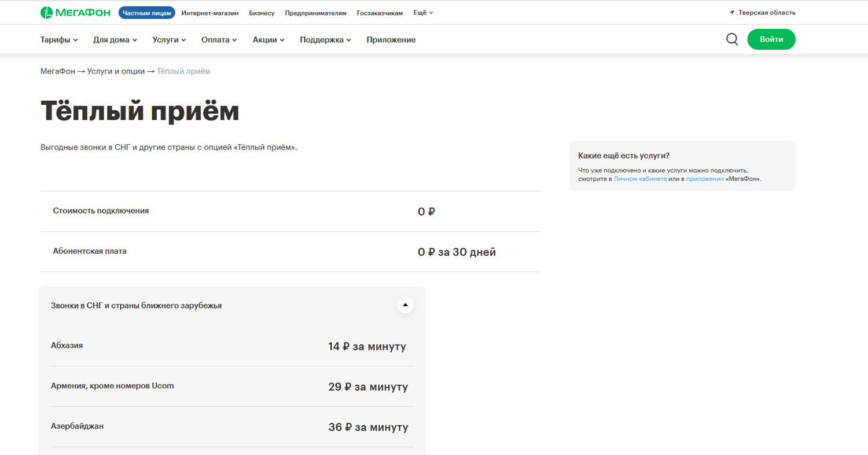Click the Абхазия row name
This screenshot has width=868, height=455.
coord(67,346)
